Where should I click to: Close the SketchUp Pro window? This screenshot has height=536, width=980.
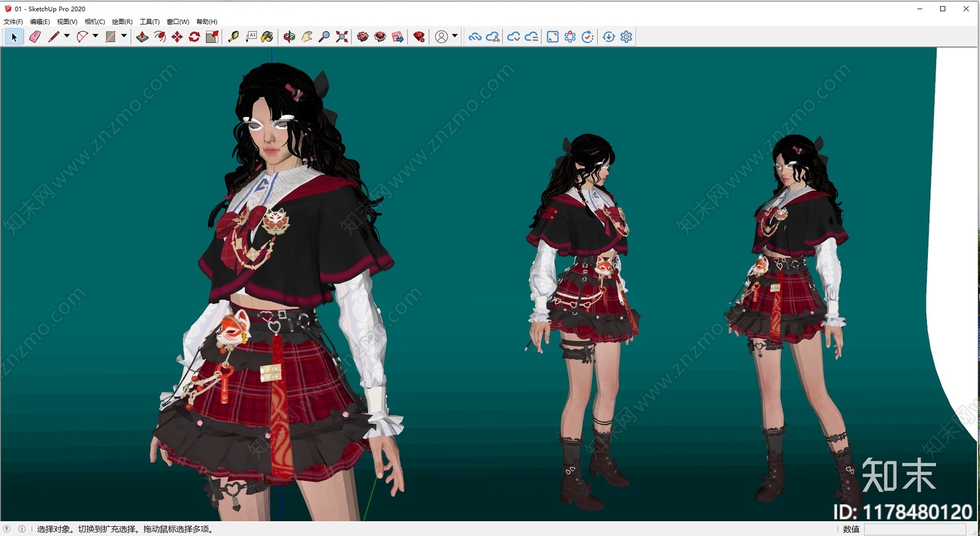point(966,9)
